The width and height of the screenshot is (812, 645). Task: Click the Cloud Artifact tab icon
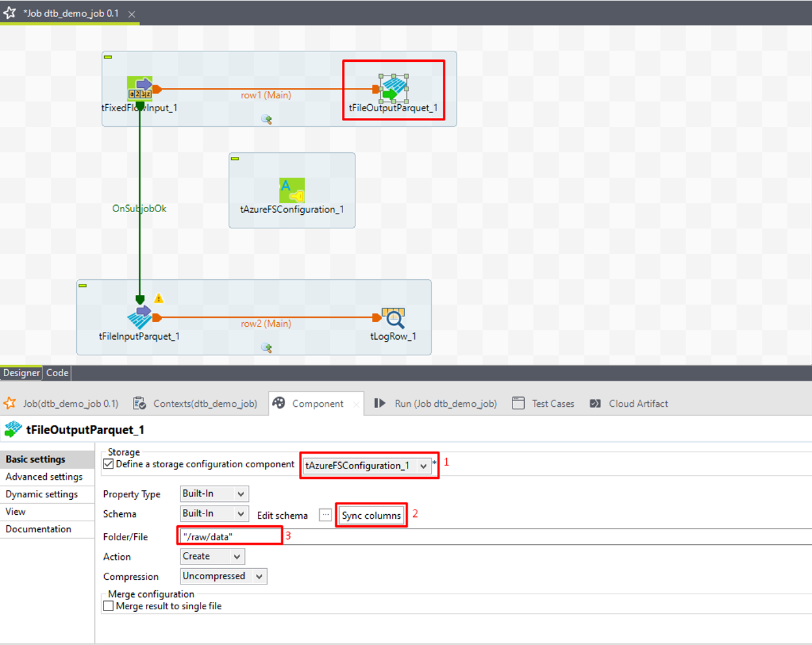[595, 404]
